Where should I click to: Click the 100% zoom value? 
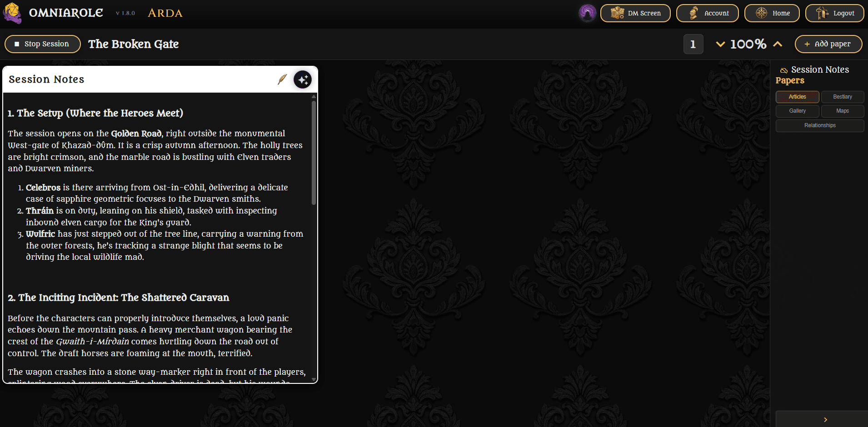pos(748,44)
